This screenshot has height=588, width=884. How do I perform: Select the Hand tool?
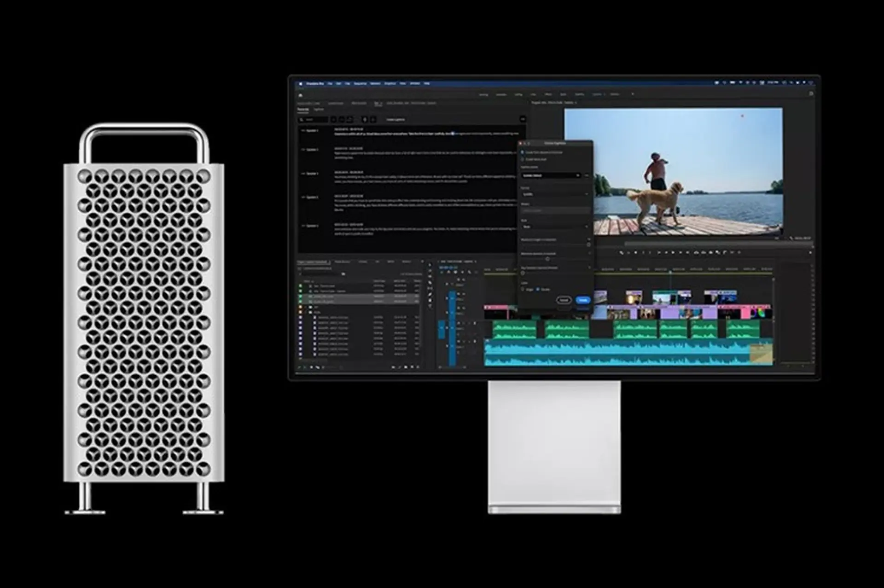(430, 300)
